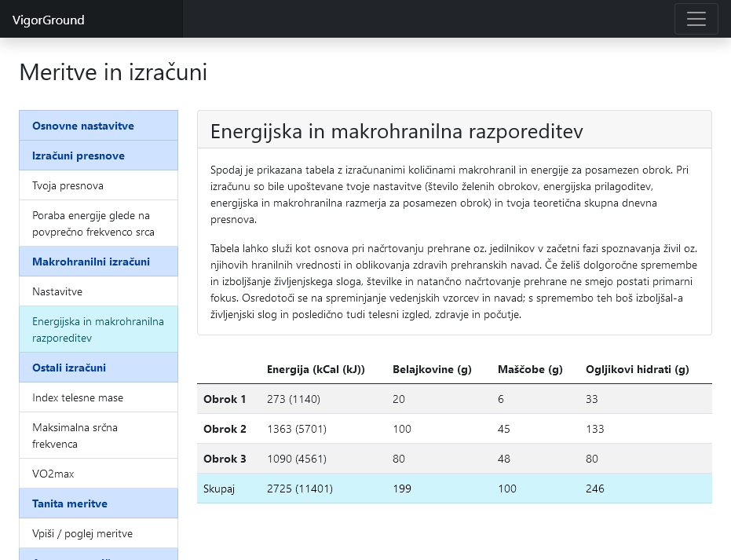Open Index telesne mase calculator
The width and height of the screenshot is (731, 560).
[78, 397]
